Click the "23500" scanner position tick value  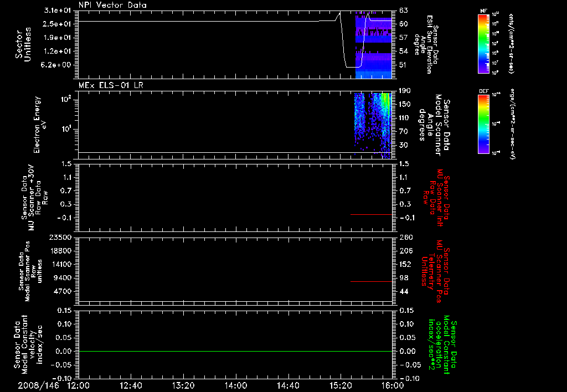(60, 237)
